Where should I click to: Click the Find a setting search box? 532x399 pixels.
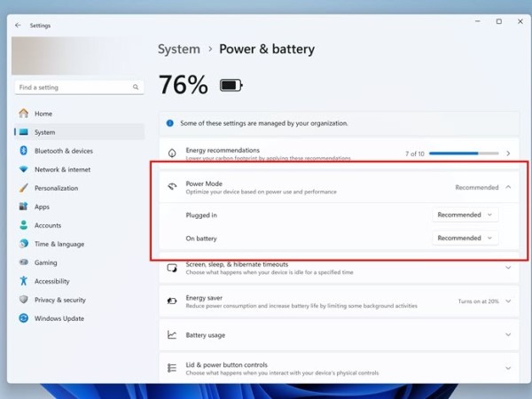[x=80, y=87]
